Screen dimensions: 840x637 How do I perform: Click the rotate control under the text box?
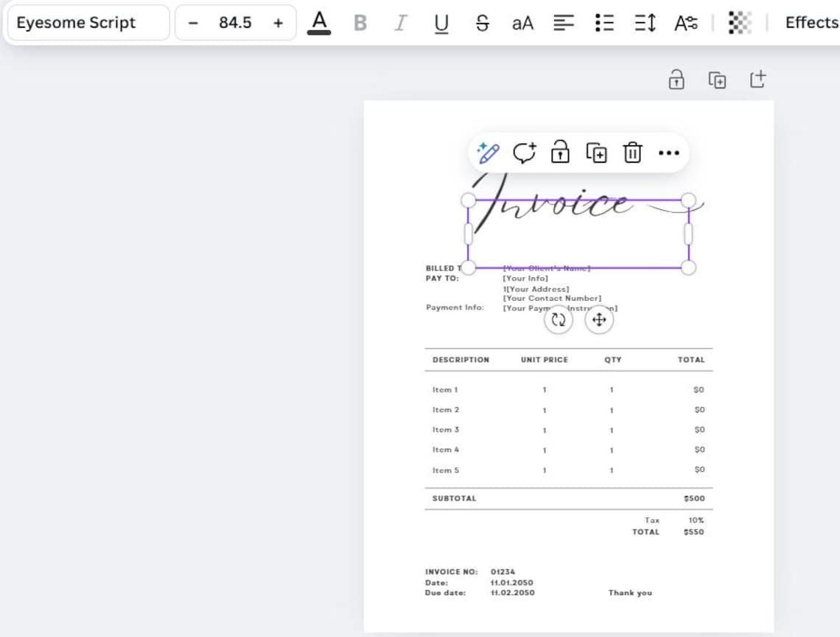point(558,319)
